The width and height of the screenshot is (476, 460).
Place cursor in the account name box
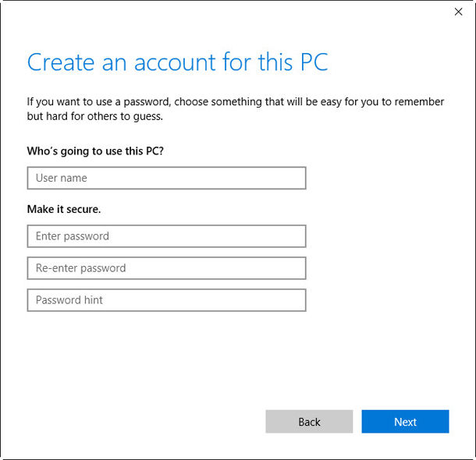point(166,178)
